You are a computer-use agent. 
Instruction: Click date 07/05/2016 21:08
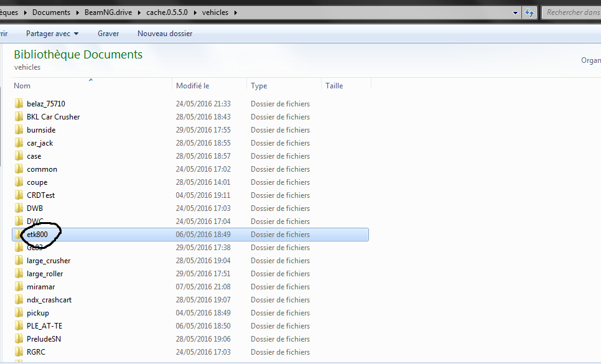203,287
